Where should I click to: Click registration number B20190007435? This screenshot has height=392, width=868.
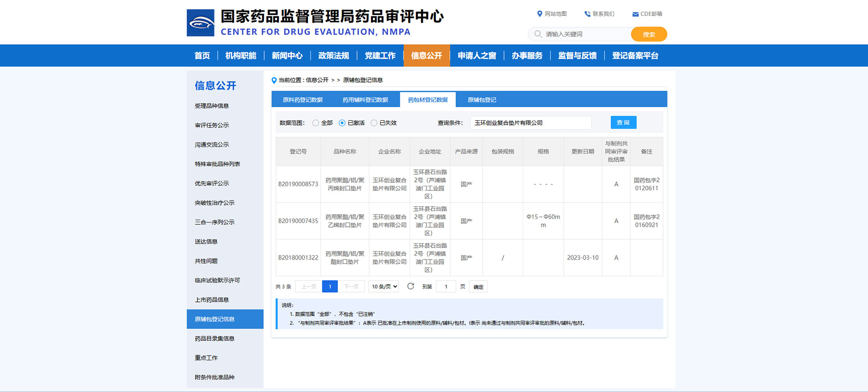coord(298,221)
